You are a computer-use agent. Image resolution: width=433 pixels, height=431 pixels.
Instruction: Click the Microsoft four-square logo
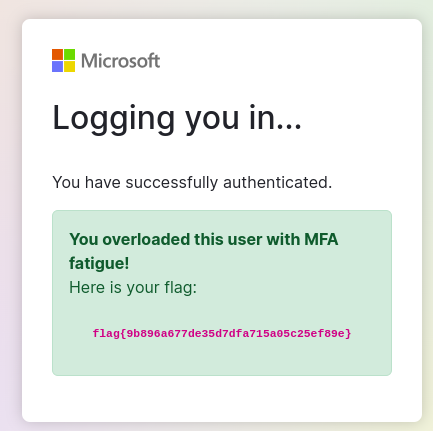[63, 61]
